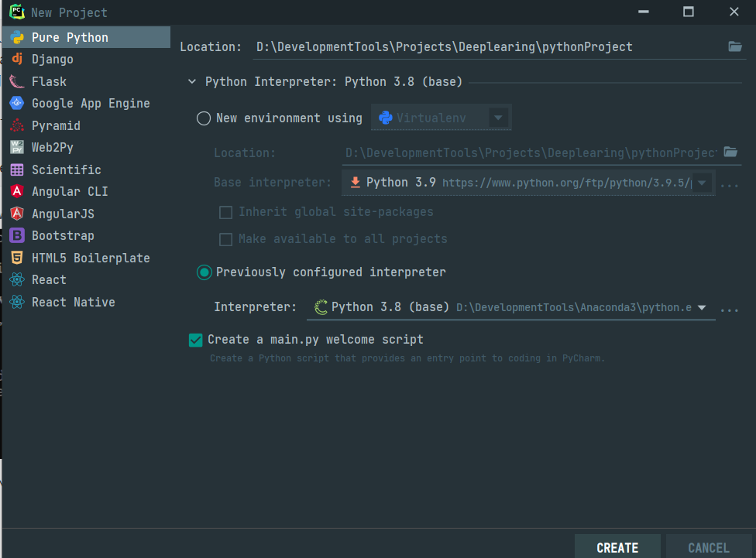Screen dimensions: 756x558
Task: Minimize the New Project window
Action: click(x=643, y=12)
